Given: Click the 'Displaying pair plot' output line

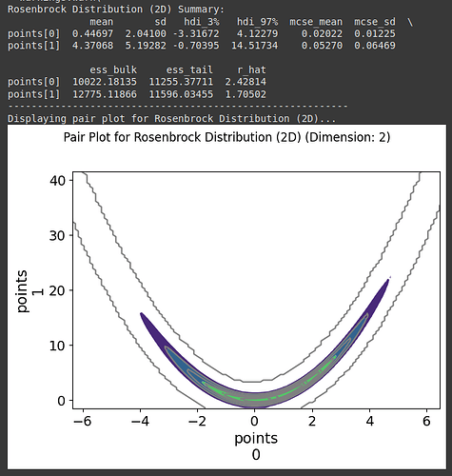Looking at the screenshot, I should click(x=171, y=119).
